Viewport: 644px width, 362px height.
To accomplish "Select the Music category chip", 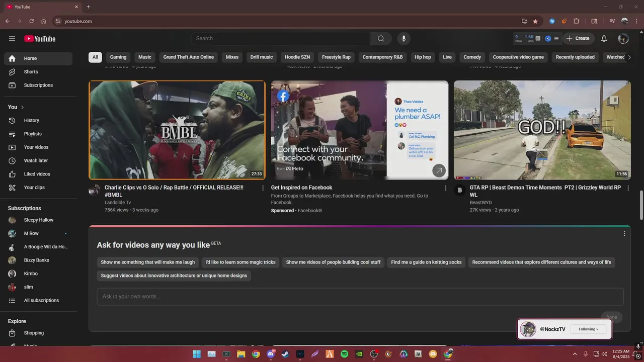I will pos(145,57).
